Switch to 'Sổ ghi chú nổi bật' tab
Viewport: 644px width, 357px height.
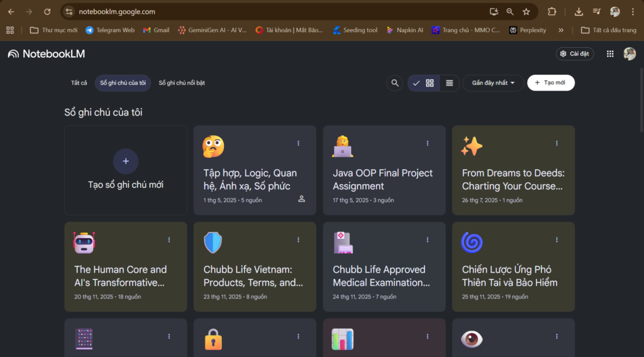[x=182, y=83]
